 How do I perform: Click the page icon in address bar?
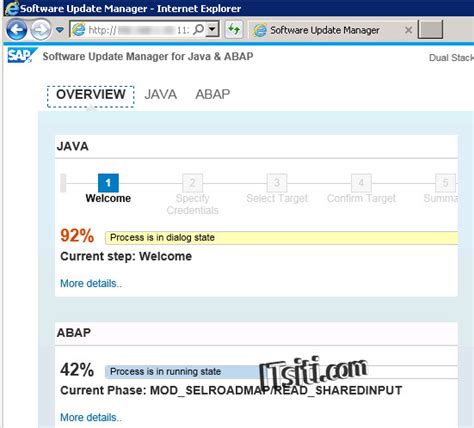point(79,30)
